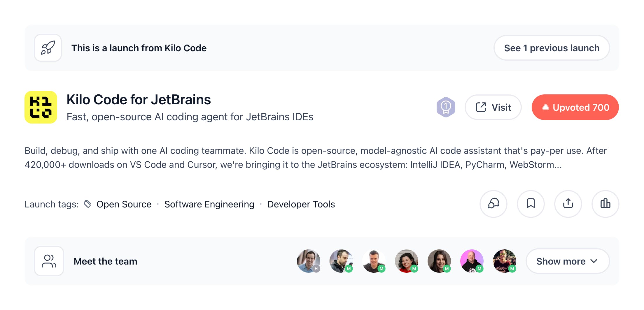Open the avatar with pink background
Image resolution: width=644 pixels, height=310 pixels.
[472, 261]
